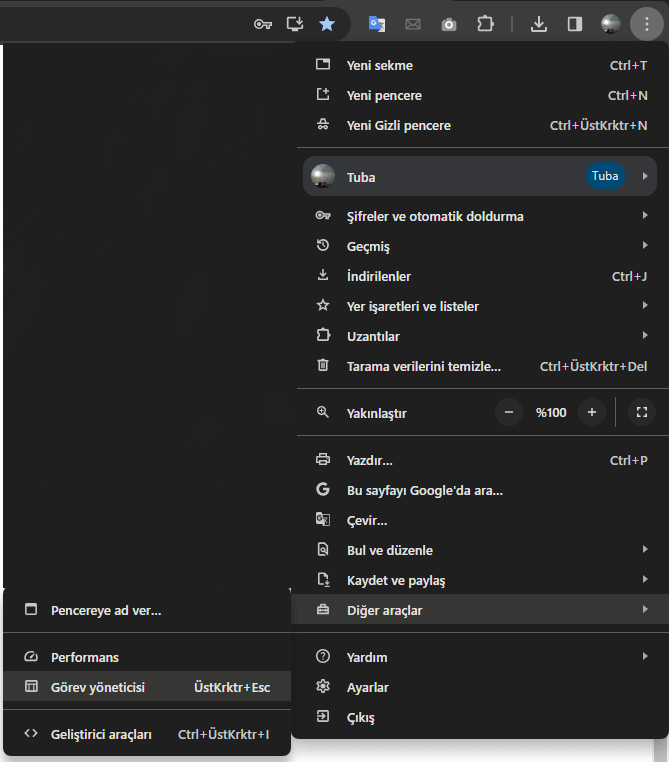
Task: Click the key icon beside Şifreler ve otomatik doldurma
Action: (323, 215)
